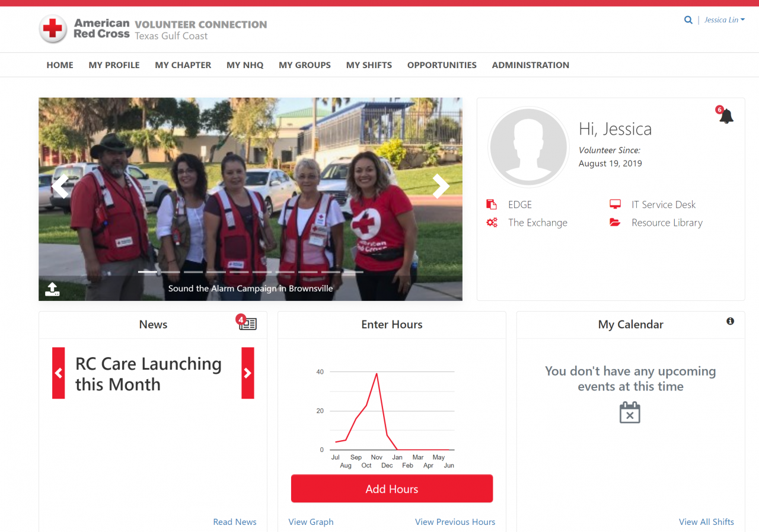Open the ADMINISTRATION menu
759x532 pixels.
(531, 65)
